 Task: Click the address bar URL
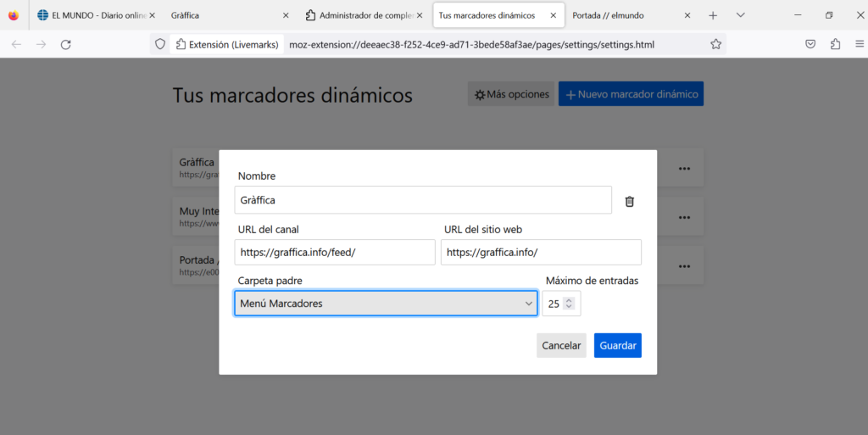tap(471, 44)
